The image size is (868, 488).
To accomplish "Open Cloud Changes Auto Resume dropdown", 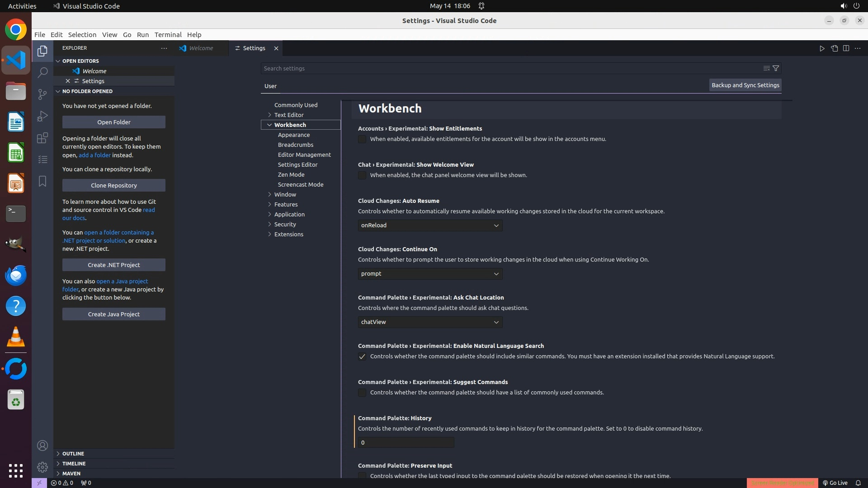I will coord(430,225).
